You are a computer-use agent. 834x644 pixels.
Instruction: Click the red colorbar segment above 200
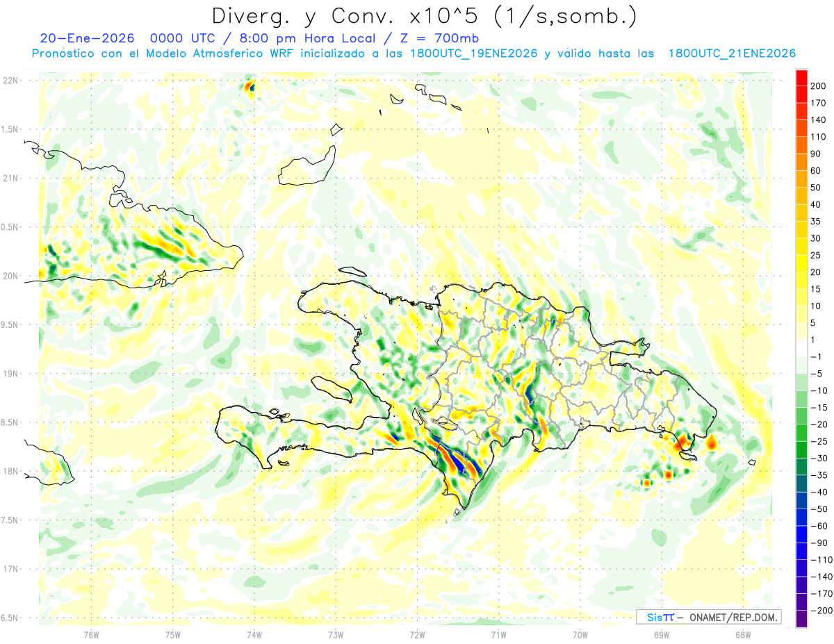[x=801, y=78]
